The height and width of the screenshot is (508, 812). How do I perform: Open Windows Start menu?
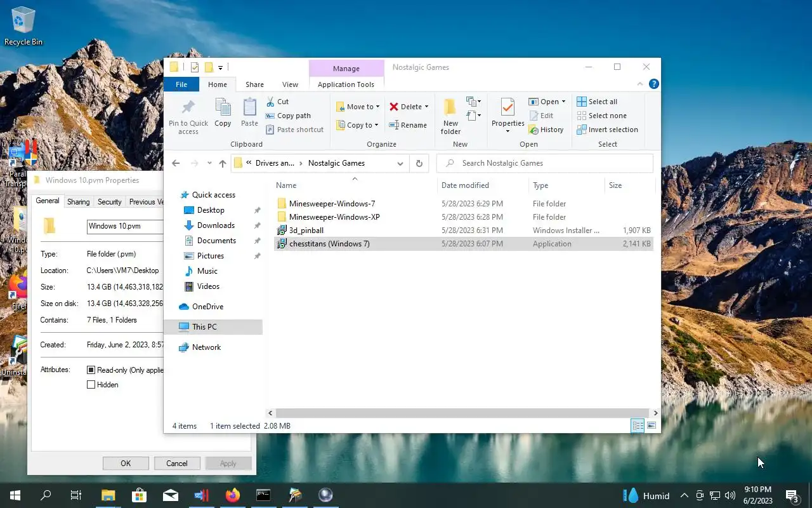tap(15, 495)
